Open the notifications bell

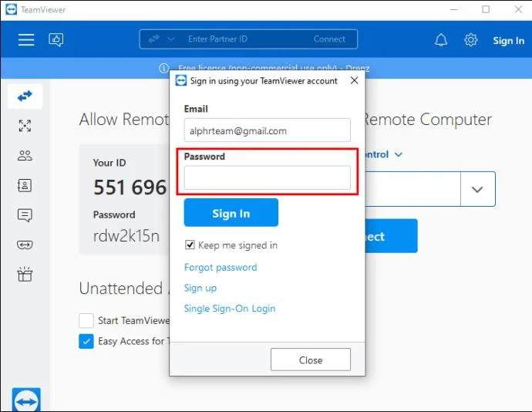coord(441,40)
